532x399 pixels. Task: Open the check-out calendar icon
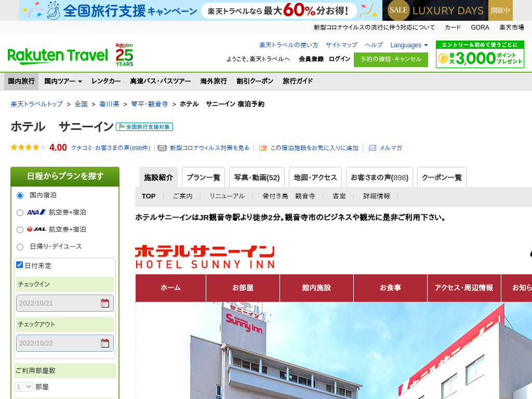(105, 343)
